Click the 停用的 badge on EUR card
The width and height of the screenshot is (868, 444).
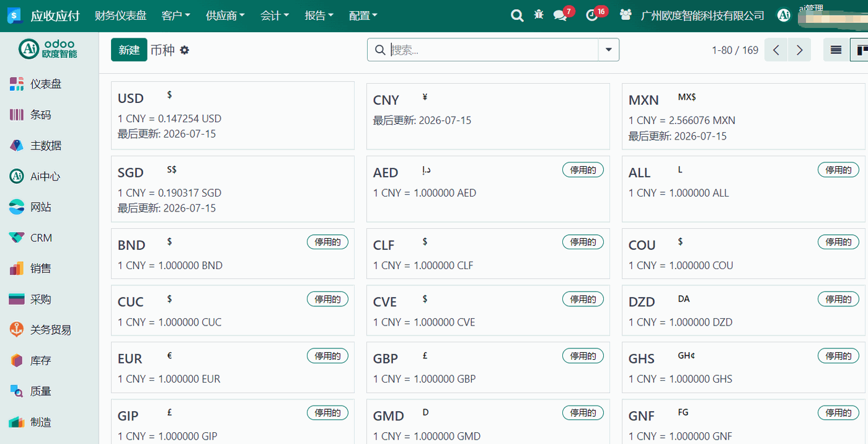click(327, 356)
